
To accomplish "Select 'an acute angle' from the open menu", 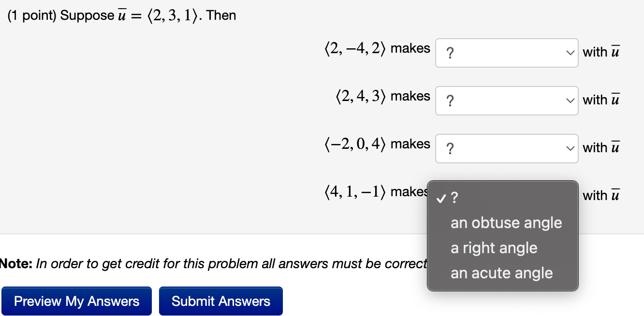I will tap(501, 273).
